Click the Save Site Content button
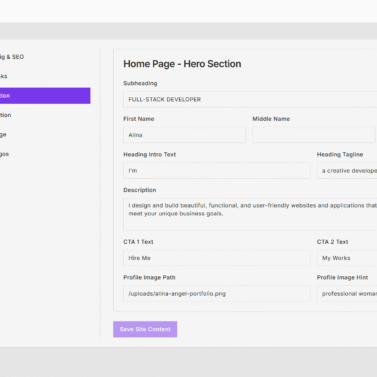 145,329
